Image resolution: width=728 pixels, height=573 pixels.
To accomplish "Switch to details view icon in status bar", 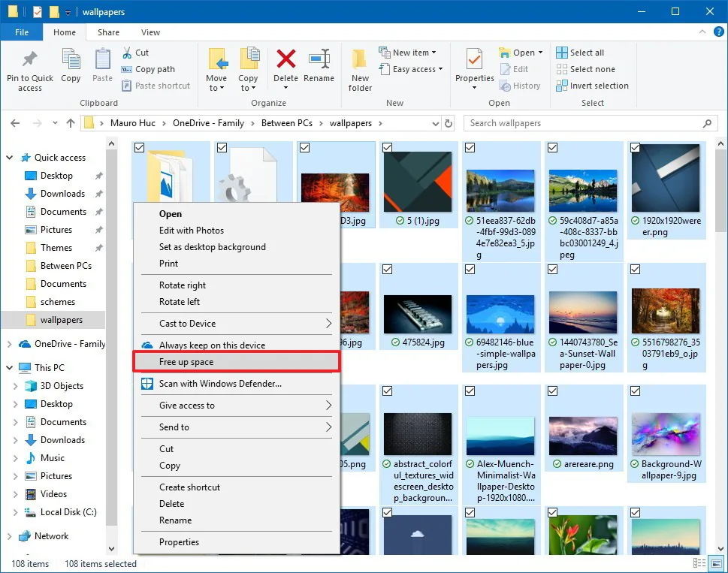I will (699, 563).
